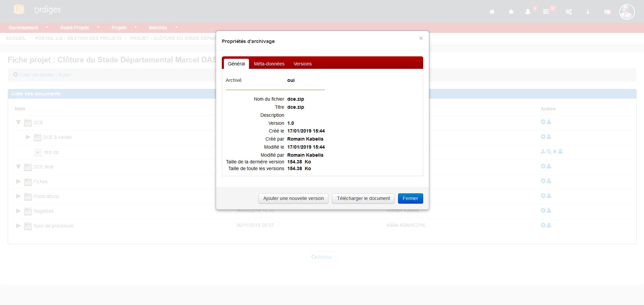
Task: Click the blue Fermer button
Action: click(x=410, y=198)
